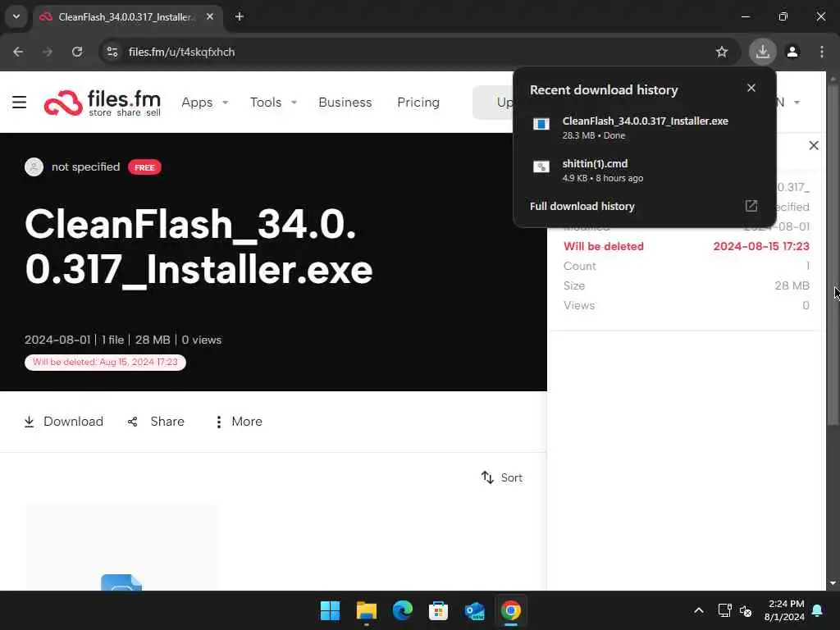Image resolution: width=840 pixels, height=630 pixels.
Task: Click the FREE badge
Action: (x=144, y=167)
